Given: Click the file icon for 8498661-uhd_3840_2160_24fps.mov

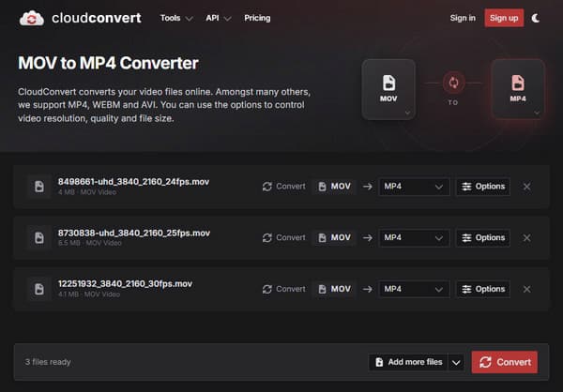Looking at the screenshot, I should (x=39, y=187).
